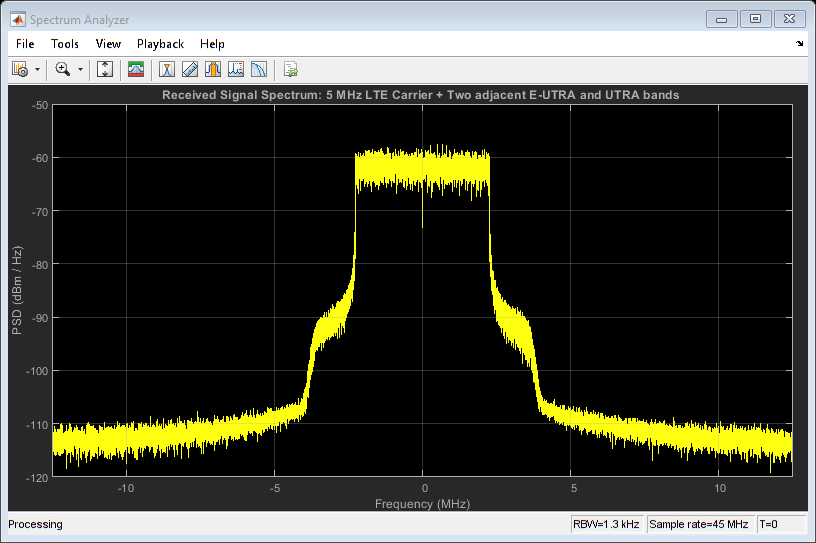Open Configuration Properties gear icon
The width and height of the screenshot is (816, 543).
click(x=19, y=69)
